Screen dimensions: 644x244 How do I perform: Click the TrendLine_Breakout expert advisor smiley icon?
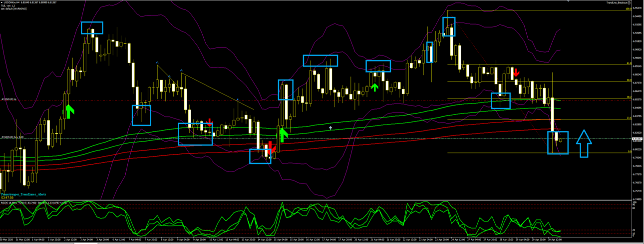(629, 2)
